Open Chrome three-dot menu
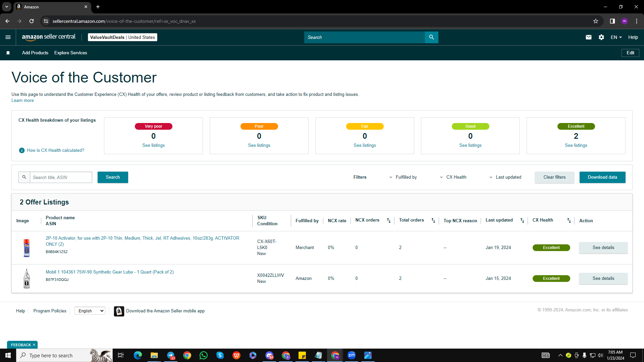 637,21
